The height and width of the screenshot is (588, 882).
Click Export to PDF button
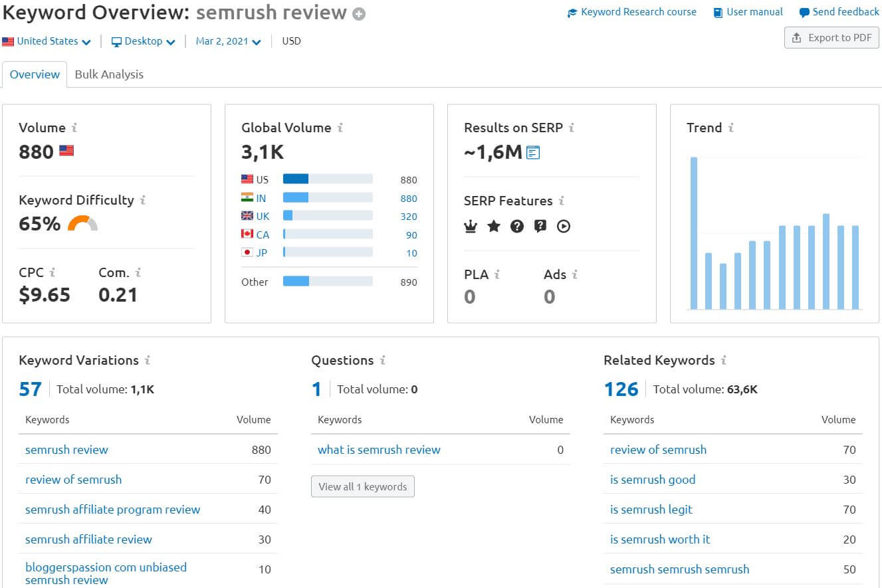[831, 38]
